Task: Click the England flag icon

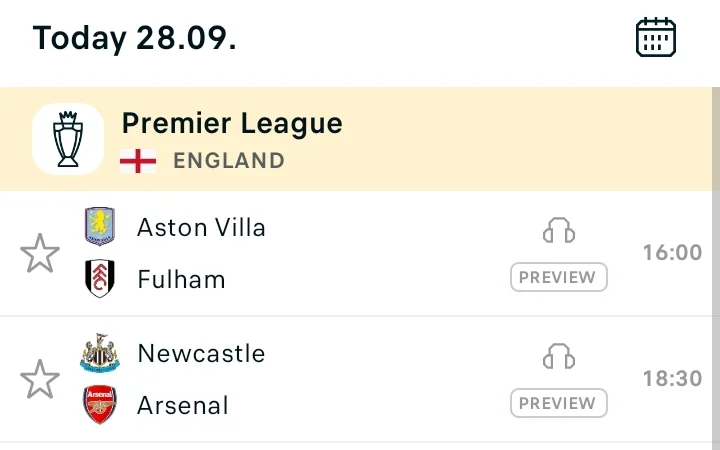Action: coord(138,161)
